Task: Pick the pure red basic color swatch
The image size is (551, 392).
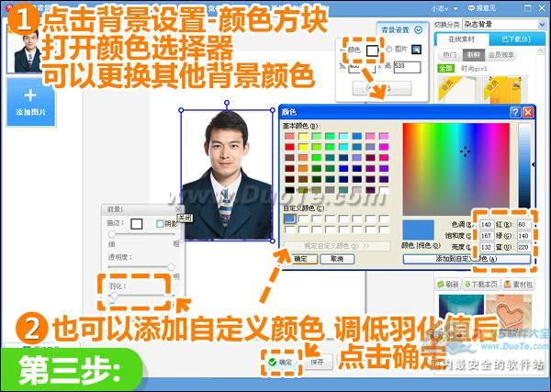Action: coord(289,147)
